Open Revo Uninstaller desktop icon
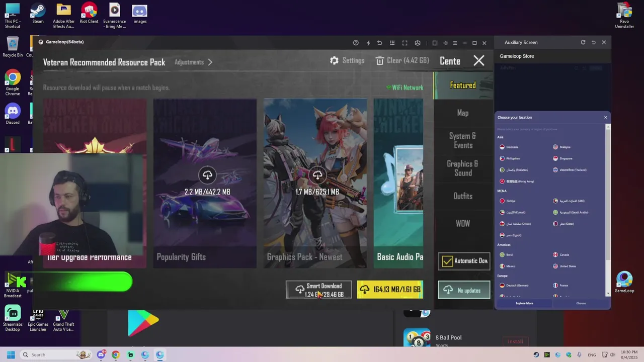 click(624, 16)
